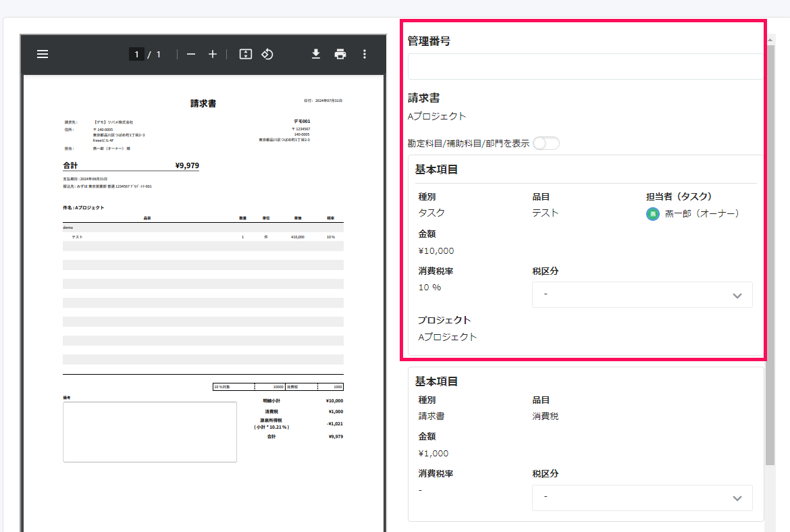Click the Aプロジェクト text under プロジェクト

click(x=448, y=337)
